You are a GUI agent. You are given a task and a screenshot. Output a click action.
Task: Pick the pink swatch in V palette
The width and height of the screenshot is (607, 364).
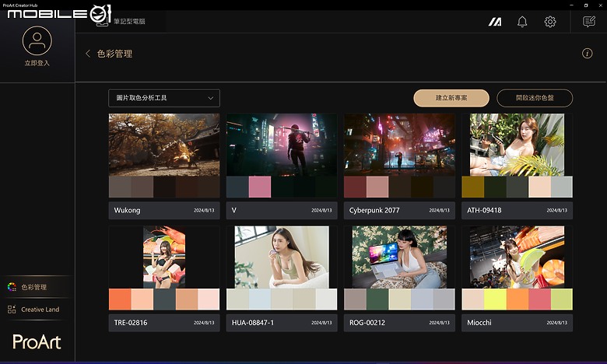coord(260,187)
